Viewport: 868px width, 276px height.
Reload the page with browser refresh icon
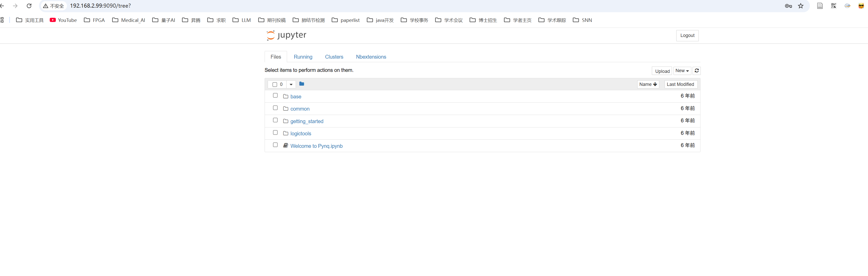[29, 6]
